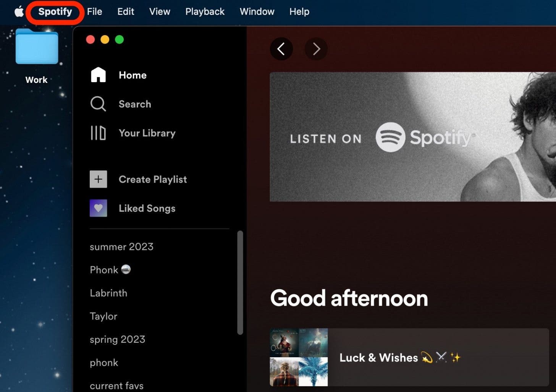Click the back navigation arrow
The height and width of the screenshot is (392, 556).
[281, 49]
